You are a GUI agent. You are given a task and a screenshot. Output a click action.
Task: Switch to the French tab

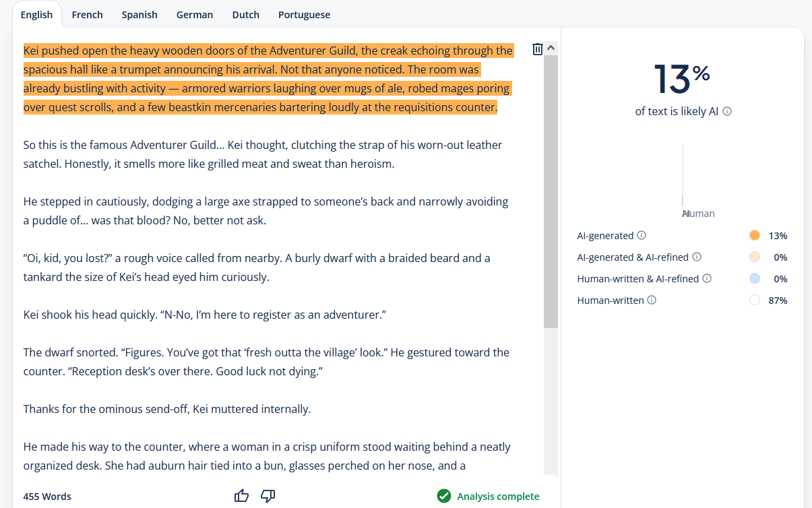87,15
